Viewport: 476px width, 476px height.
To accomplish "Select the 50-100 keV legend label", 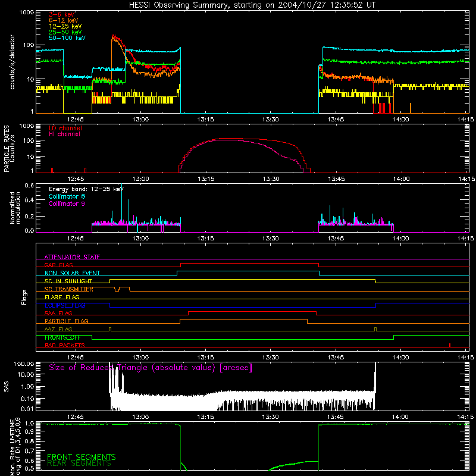I will pyautogui.click(x=67, y=38).
